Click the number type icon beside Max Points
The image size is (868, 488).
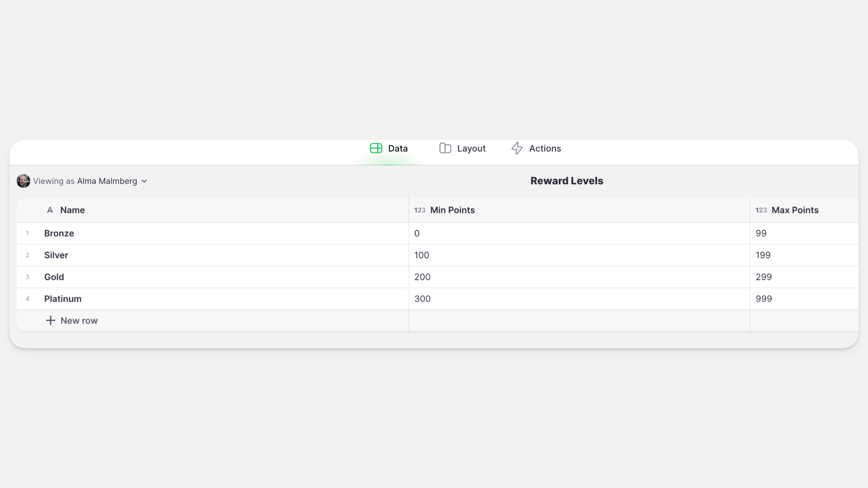tap(761, 210)
